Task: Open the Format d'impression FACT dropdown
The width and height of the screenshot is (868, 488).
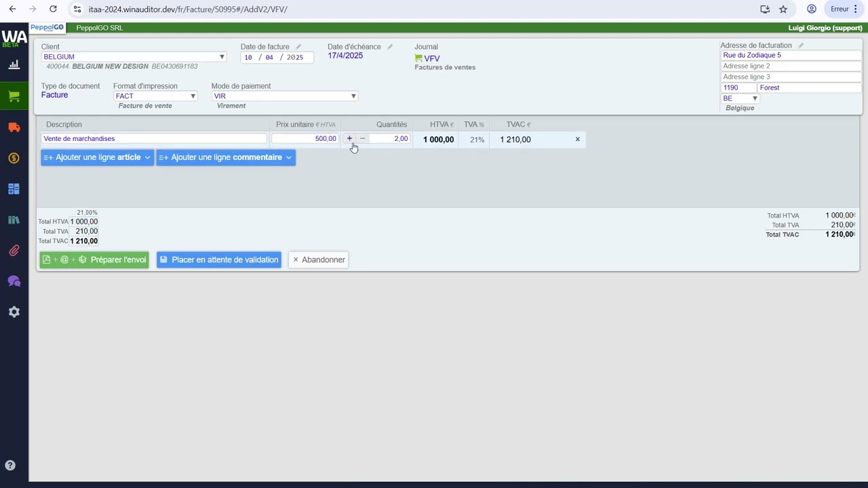Action: (x=155, y=96)
